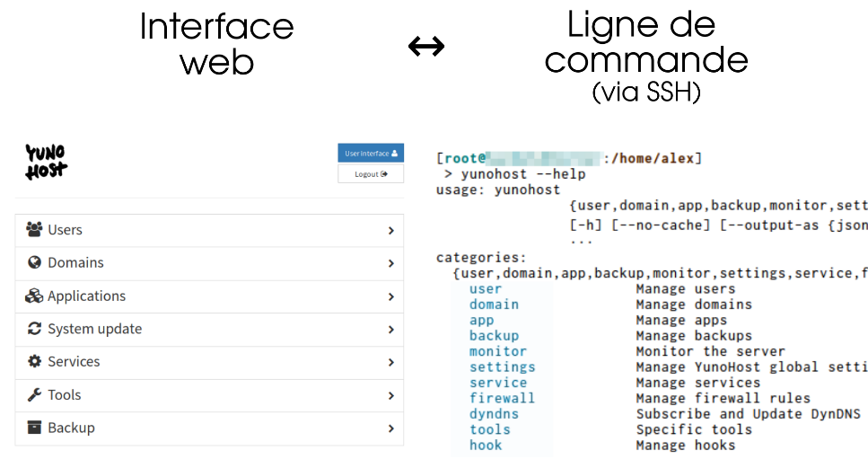Screen dimensions: 868x459
Task: Click the System update refresh icon
Action: pos(34,329)
